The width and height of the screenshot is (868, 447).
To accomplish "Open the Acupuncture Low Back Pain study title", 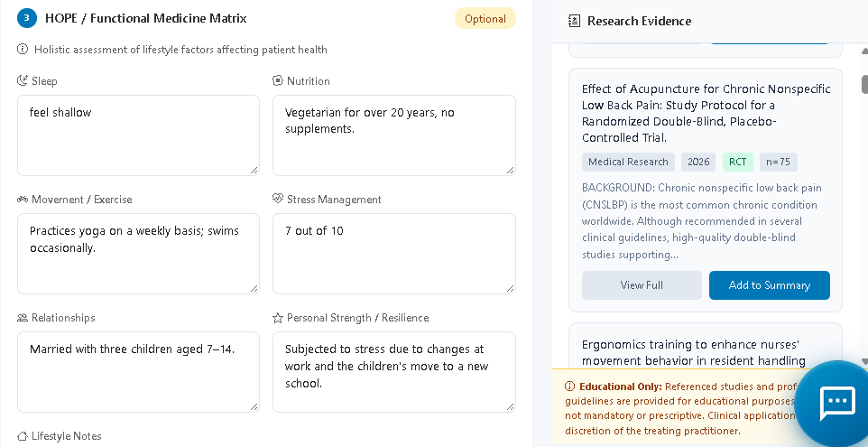I will click(x=706, y=113).
